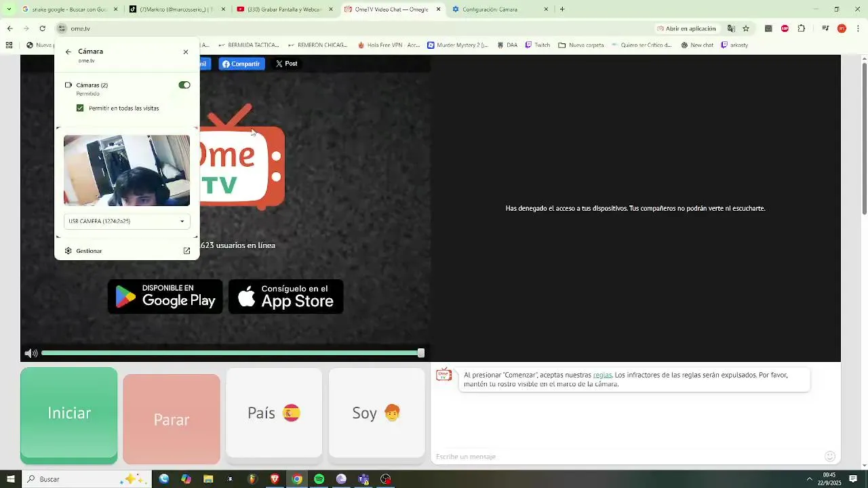Screen dimensions: 868x488
Task: Open the bookmarks apps grid icon
Action: pyautogui.click(x=9, y=45)
